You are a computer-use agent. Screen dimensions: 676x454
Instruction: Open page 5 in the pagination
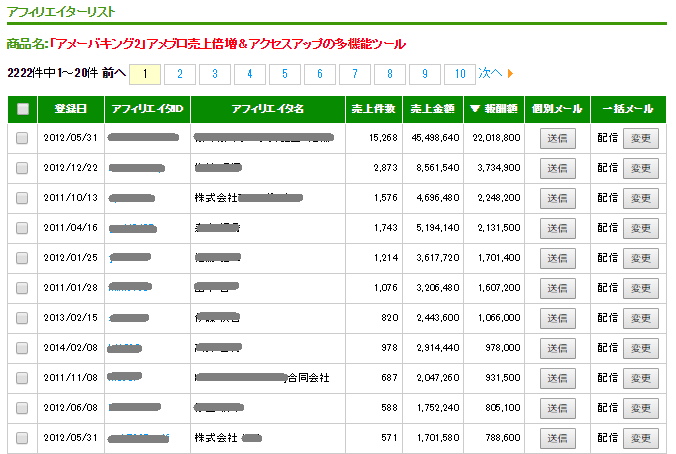click(285, 74)
